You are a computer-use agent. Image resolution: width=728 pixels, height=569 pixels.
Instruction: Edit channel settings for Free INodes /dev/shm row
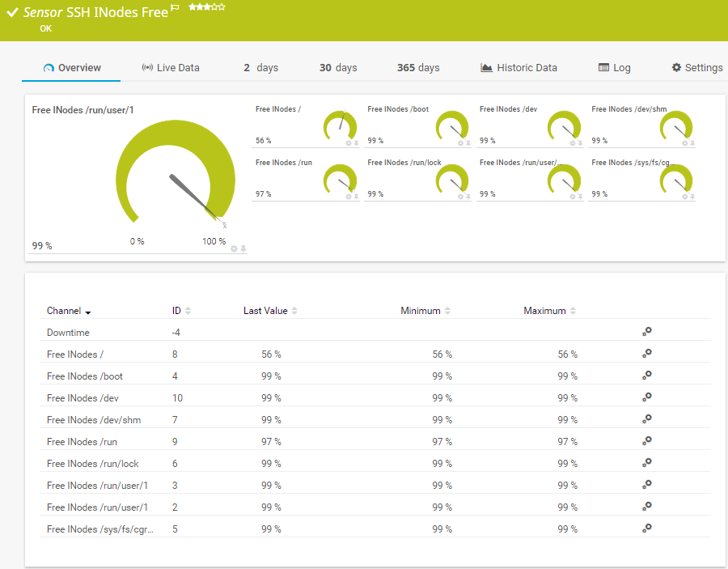pyautogui.click(x=646, y=419)
